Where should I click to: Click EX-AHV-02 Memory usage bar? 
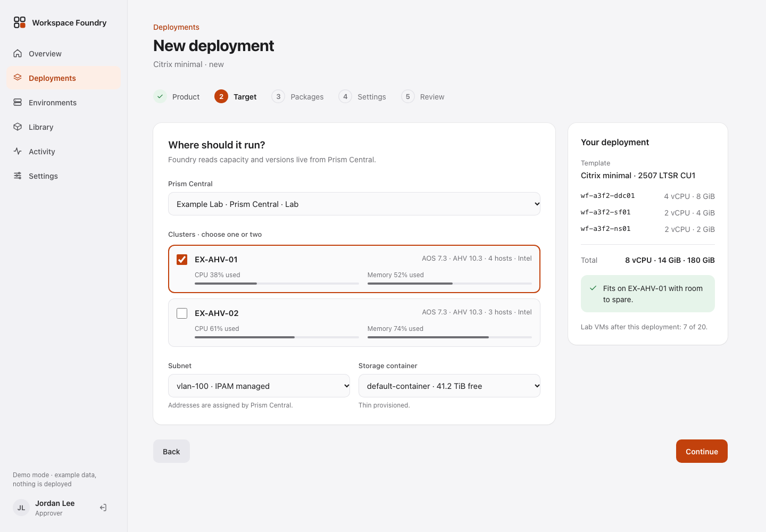449,337
